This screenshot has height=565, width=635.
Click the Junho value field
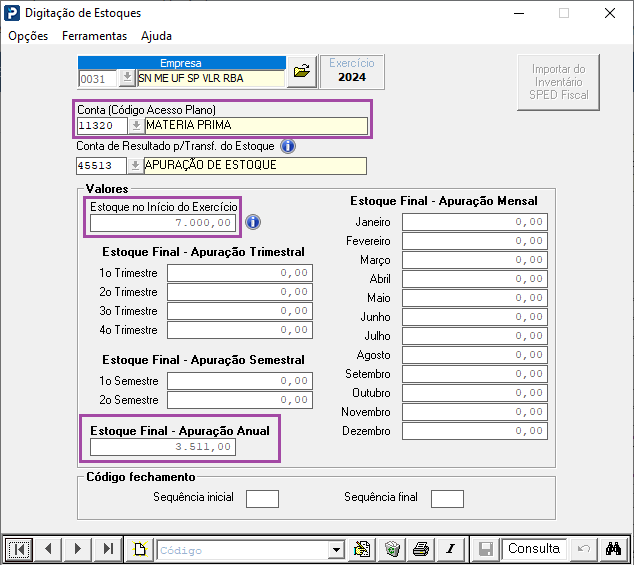(475, 317)
